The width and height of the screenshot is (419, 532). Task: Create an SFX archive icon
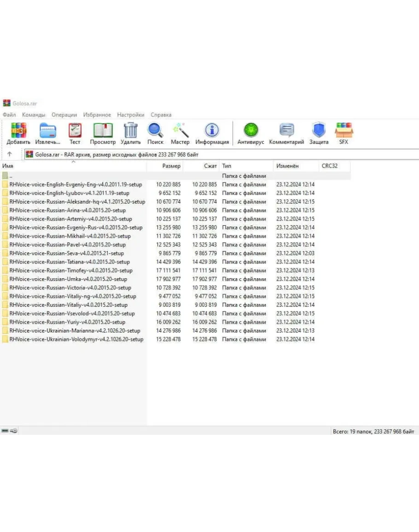tap(343, 131)
